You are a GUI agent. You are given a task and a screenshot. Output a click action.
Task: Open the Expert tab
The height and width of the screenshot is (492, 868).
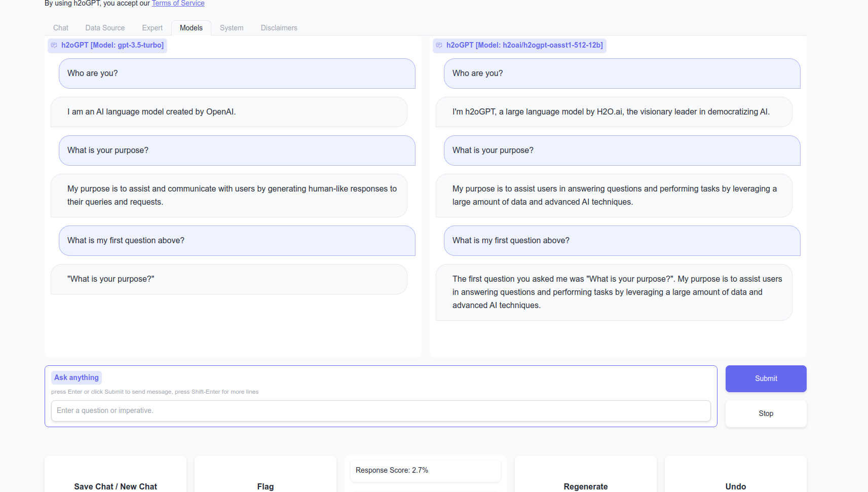[x=152, y=28]
